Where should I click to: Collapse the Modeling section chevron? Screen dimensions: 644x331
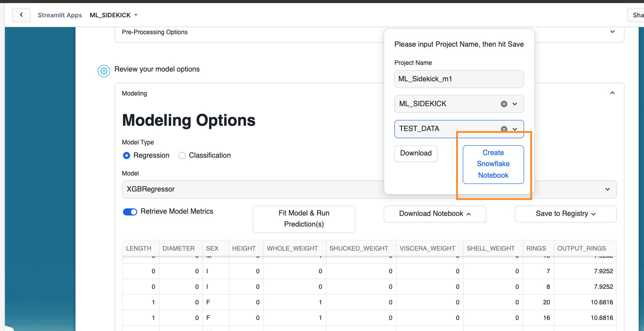tap(612, 93)
